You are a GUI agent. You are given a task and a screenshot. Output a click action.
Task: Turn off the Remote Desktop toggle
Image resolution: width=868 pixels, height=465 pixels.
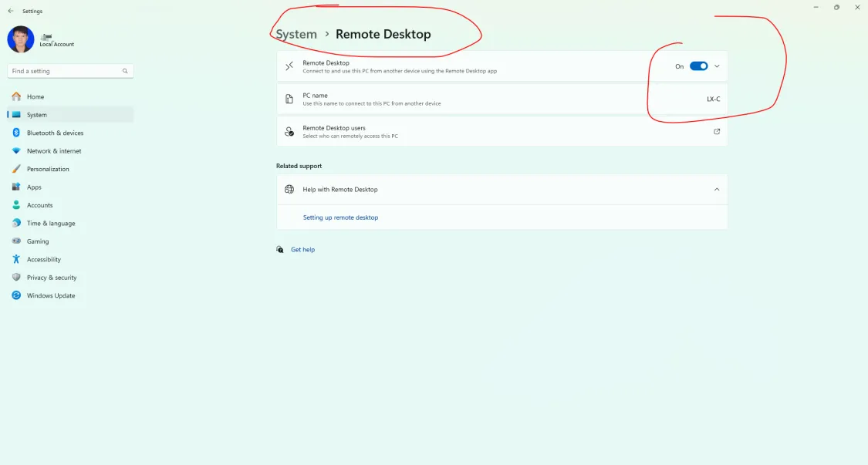coord(698,66)
